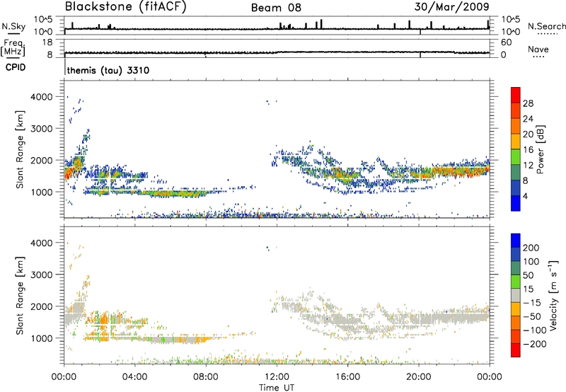
Task: Pick the gray ±15 segment of the Velocity bar
Action: 516,295
